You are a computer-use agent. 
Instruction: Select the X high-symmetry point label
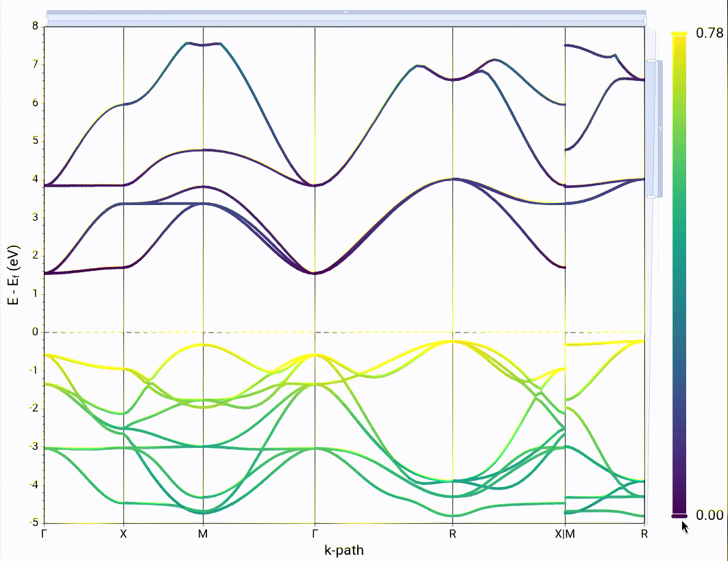123,531
